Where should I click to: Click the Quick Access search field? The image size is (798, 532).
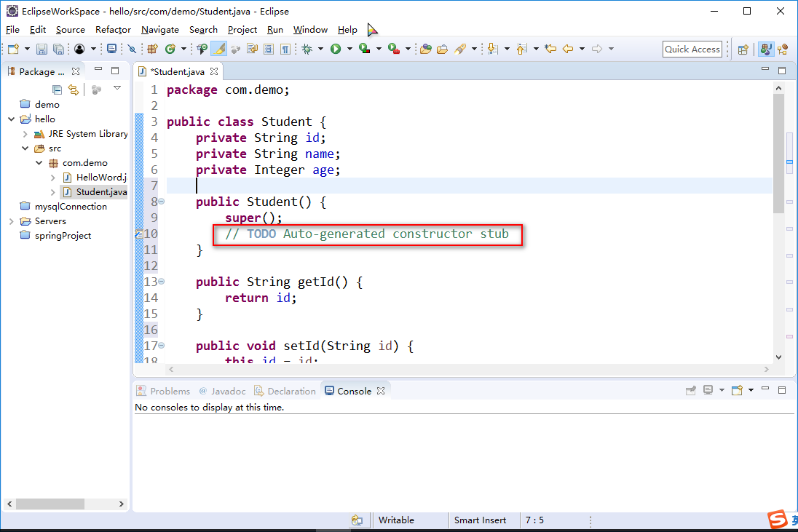pos(692,49)
